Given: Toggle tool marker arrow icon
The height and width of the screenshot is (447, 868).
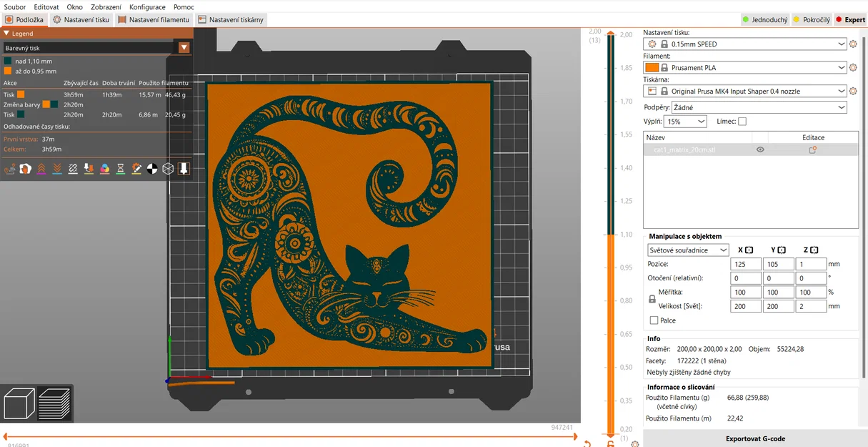Looking at the screenshot, I should (x=184, y=169).
